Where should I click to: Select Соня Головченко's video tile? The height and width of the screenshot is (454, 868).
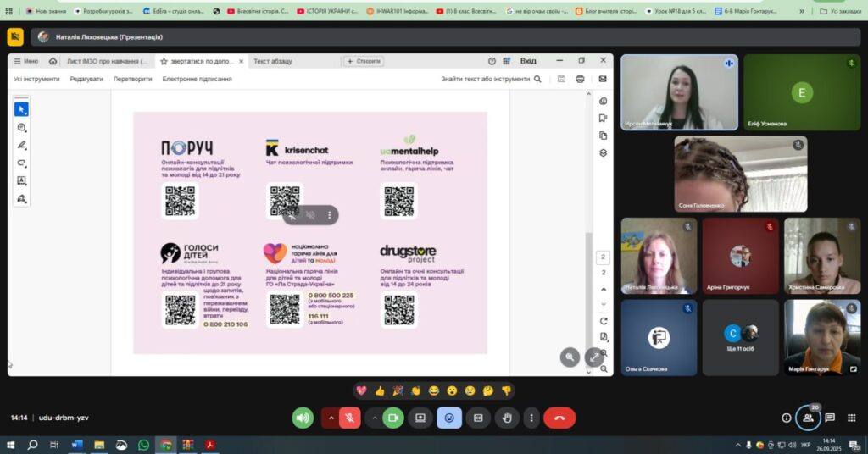pos(740,174)
